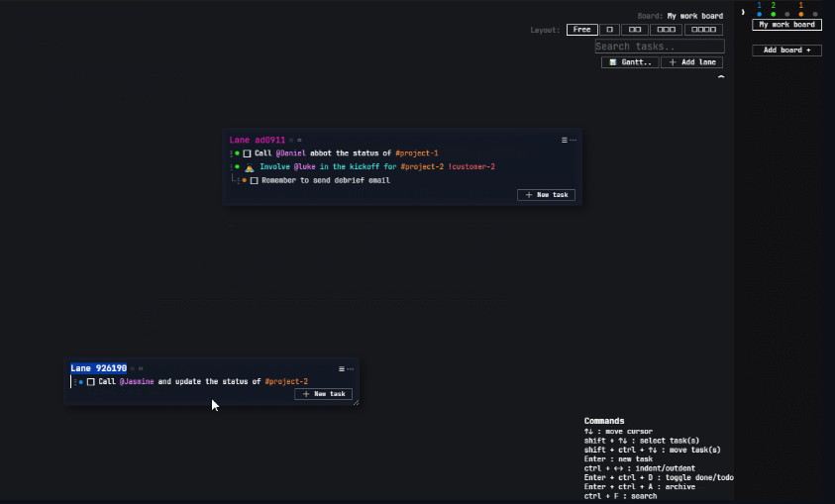Open the Gantt view
This screenshot has height=504, width=835.
tap(630, 61)
